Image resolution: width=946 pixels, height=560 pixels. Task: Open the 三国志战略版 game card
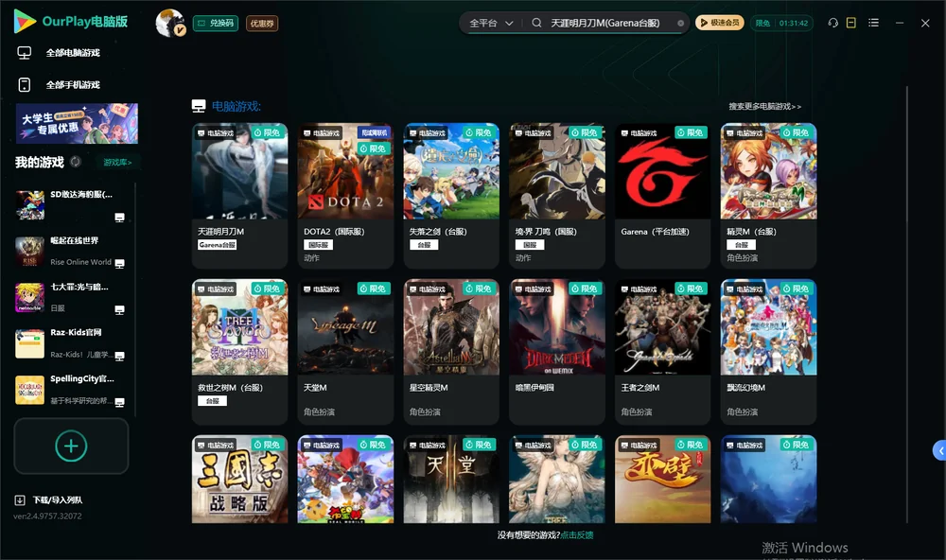239,480
